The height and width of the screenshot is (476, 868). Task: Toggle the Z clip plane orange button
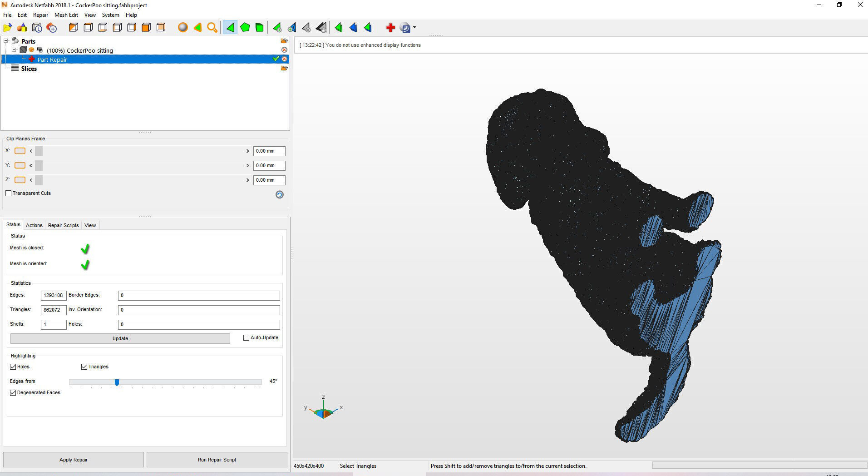[20, 180]
